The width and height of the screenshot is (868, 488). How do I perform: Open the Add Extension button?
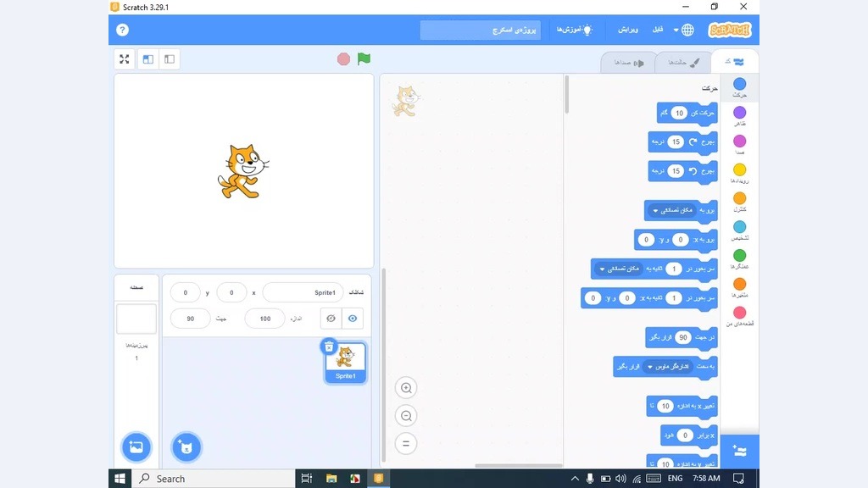tap(739, 451)
